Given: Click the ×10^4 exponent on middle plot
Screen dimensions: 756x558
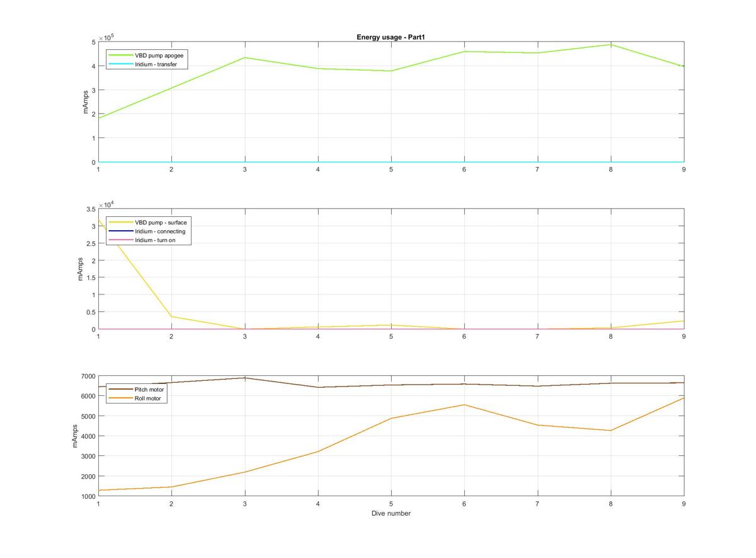Looking at the screenshot, I should tap(106, 204).
